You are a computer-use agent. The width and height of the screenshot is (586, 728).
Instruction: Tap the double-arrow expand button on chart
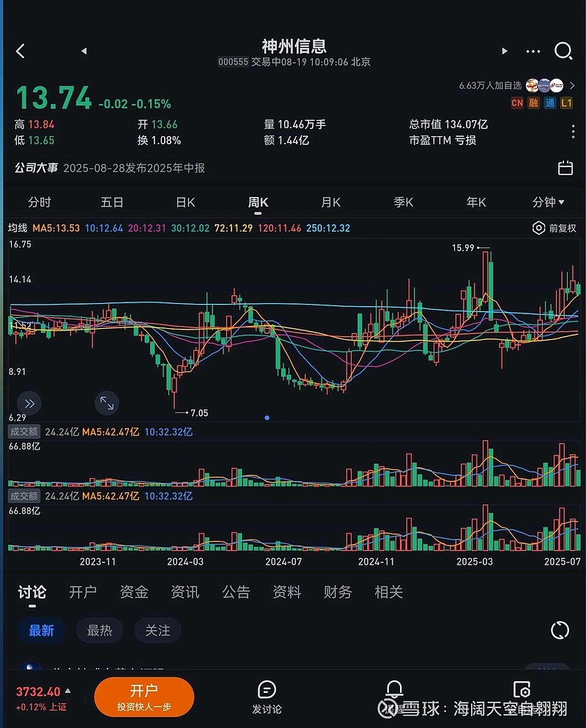coord(29,404)
